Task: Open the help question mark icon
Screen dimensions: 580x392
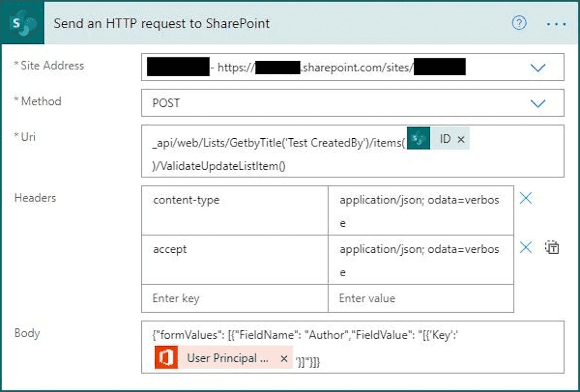Action: coord(519,23)
